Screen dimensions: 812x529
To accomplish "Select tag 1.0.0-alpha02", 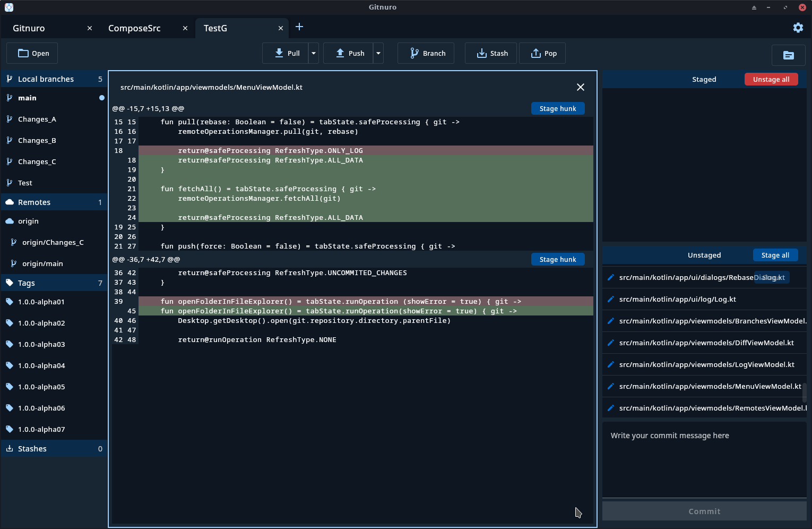I will pos(54,323).
